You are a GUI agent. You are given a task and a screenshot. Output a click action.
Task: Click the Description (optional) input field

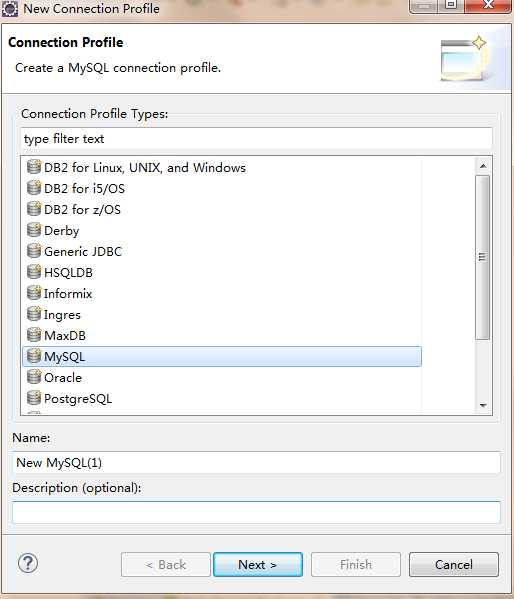pos(256,512)
